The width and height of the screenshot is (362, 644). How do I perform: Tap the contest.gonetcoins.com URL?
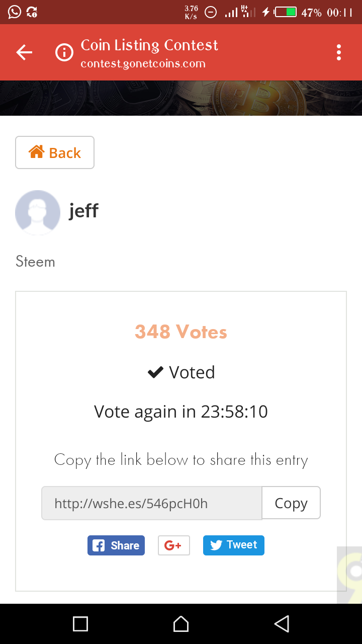(x=143, y=64)
